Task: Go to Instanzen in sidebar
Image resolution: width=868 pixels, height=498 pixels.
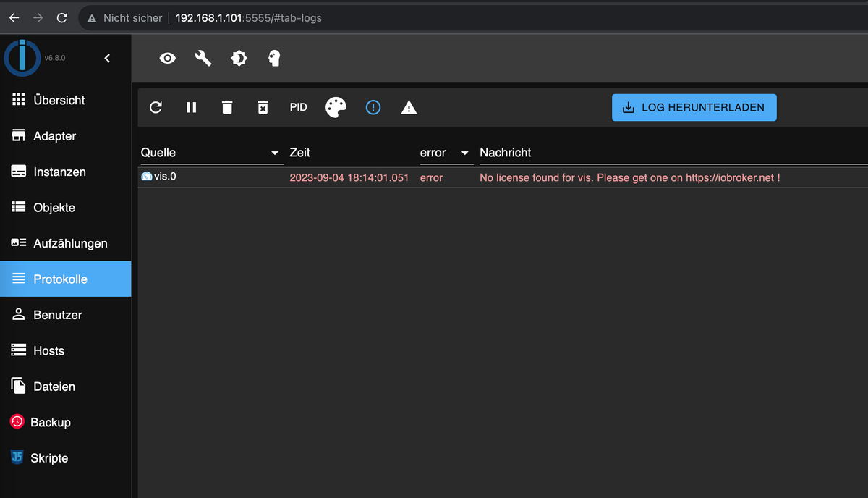Action: coord(65,172)
